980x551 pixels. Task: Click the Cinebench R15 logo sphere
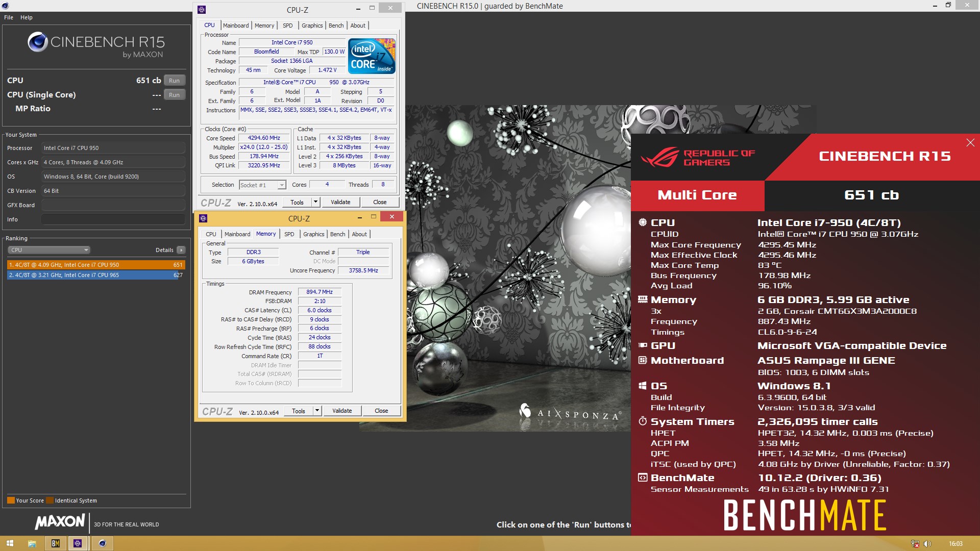pos(37,42)
